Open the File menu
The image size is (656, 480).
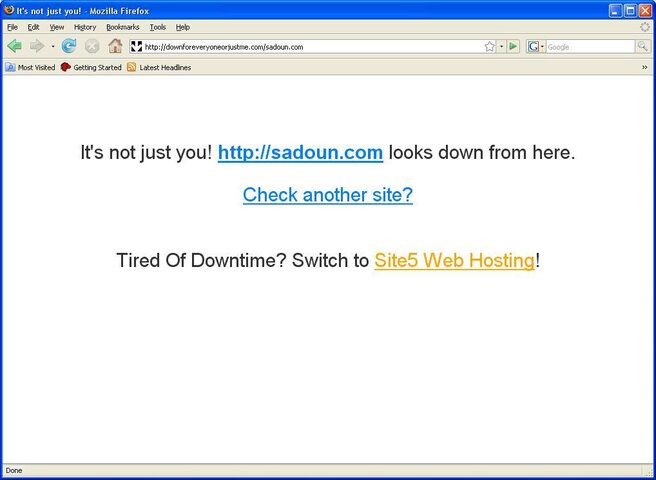pos(13,27)
